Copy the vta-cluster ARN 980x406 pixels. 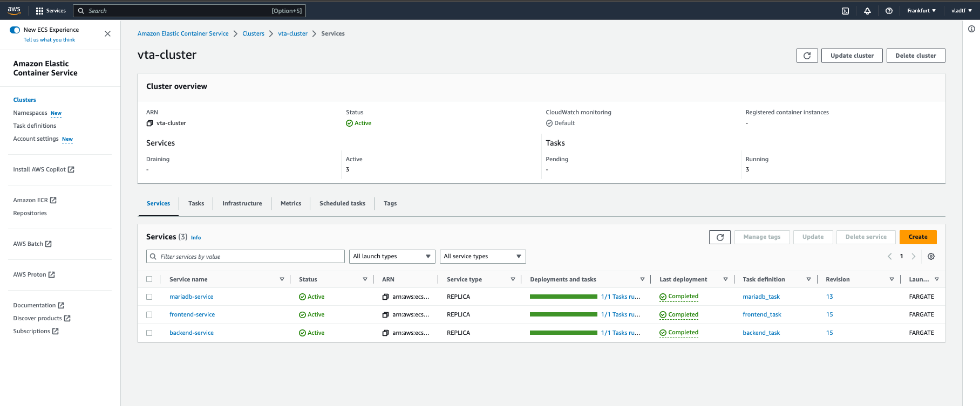coord(149,123)
